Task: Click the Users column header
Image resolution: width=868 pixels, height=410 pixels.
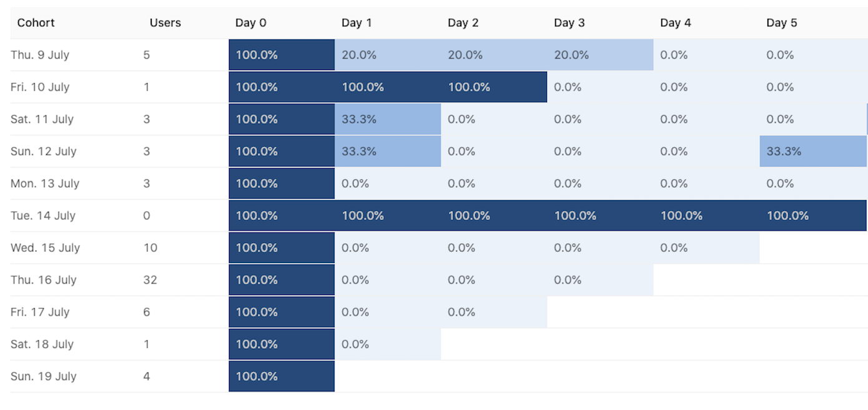Action: point(165,23)
